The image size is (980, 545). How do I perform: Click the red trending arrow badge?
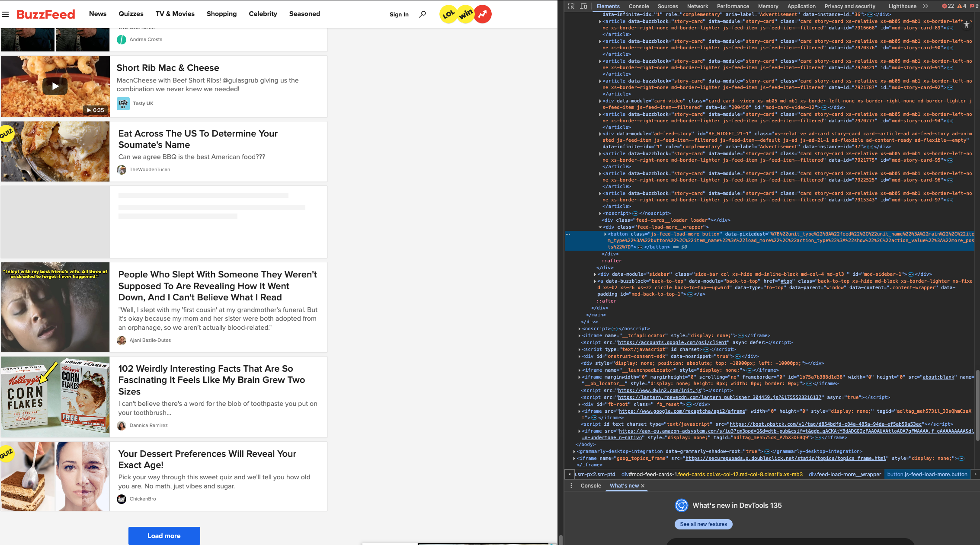click(483, 14)
